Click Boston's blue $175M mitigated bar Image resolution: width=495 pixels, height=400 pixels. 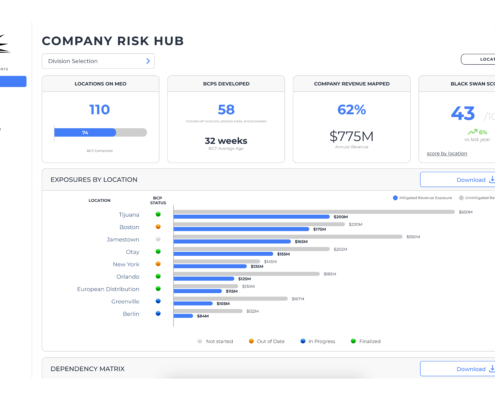(x=241, y=229)
